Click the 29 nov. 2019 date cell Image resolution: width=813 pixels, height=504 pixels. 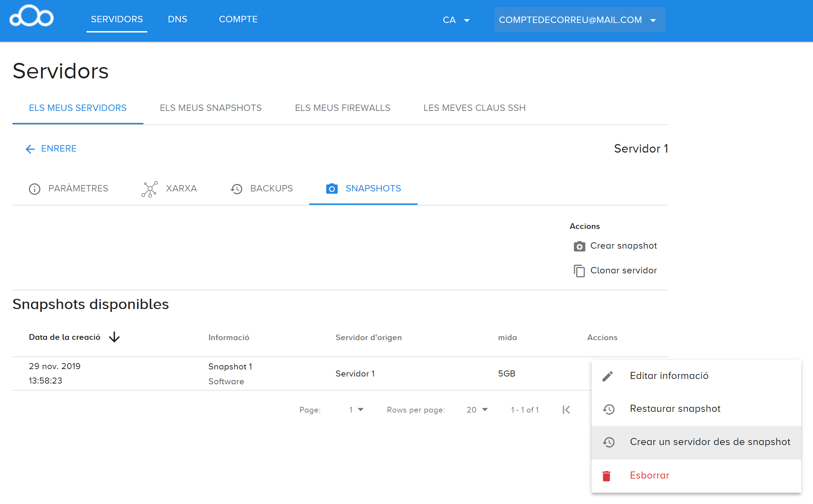(55, 373)
